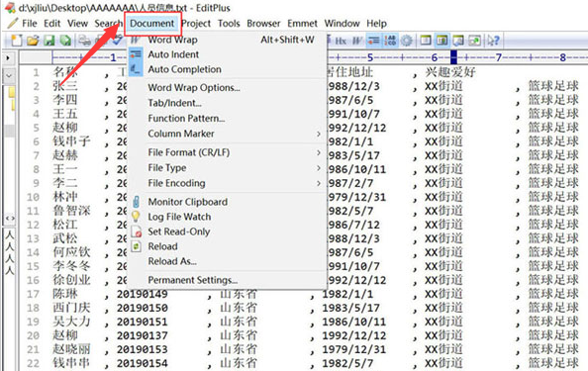Click 篮球足球 on line 20
588x371 pixels.
pos(553,335)
